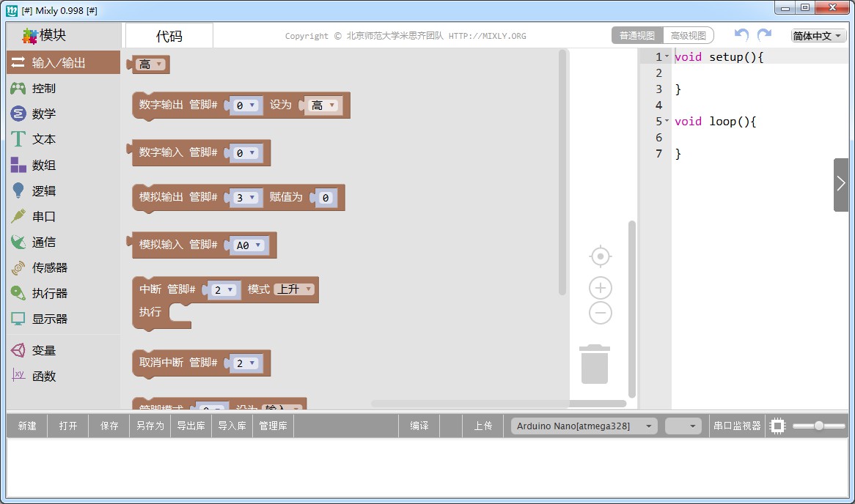
Task: Click the 上传 upload button
Action: (483, 426)
